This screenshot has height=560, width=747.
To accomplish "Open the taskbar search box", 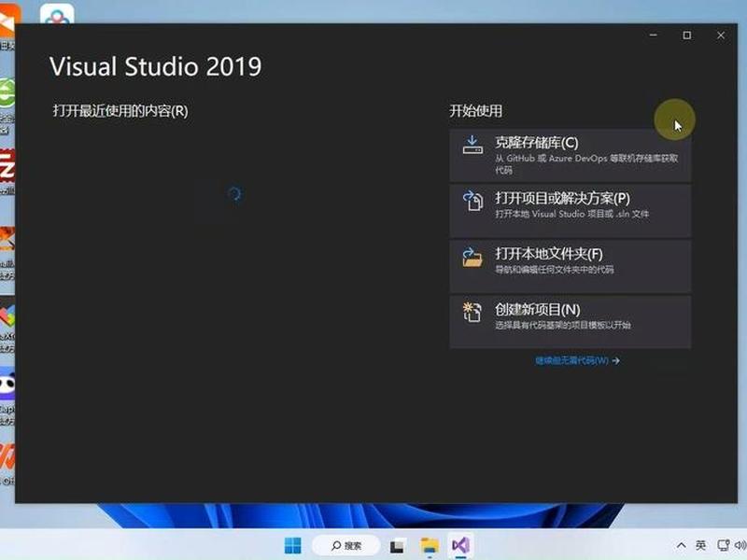I will click(346, 546).
